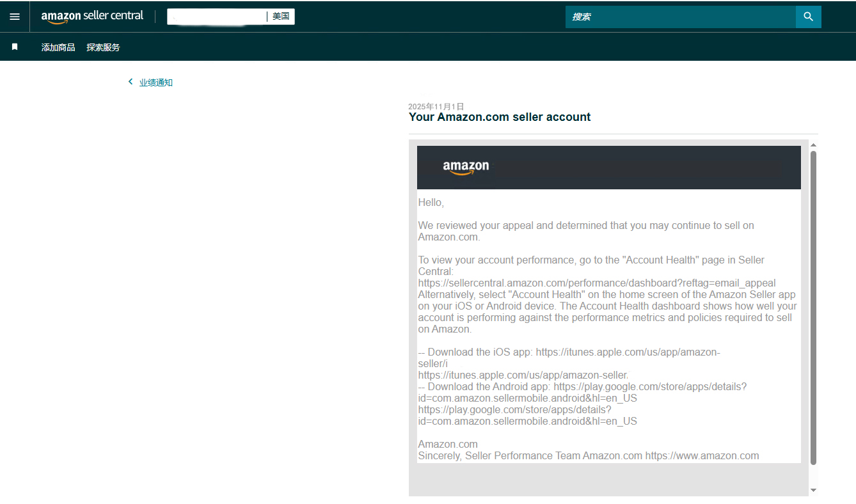Click the message pane scrollbar thumb
The width and height of the screenshot is (856, 504).
tap(813, 307)
